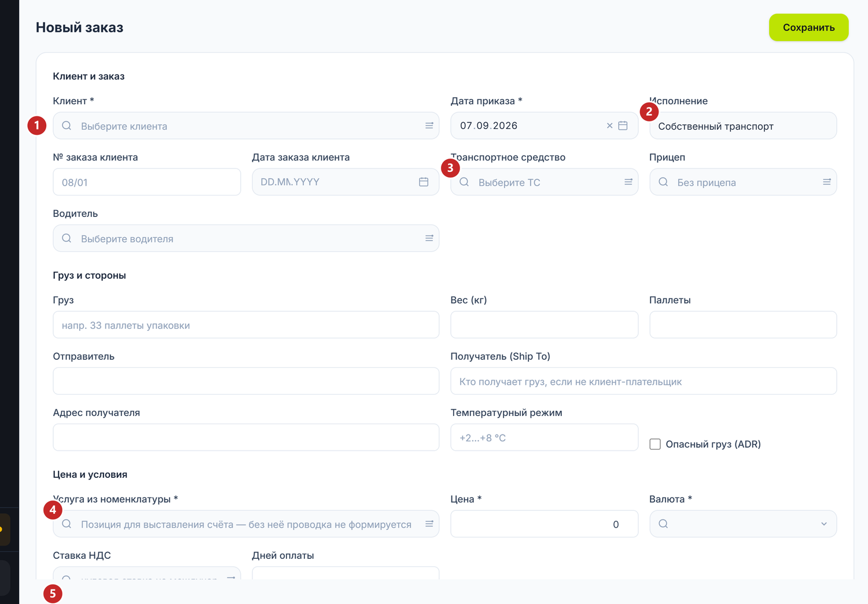Select the Выберите ТС field
Viewport: 868px width, 604px height.
click(x=545, y=182)
